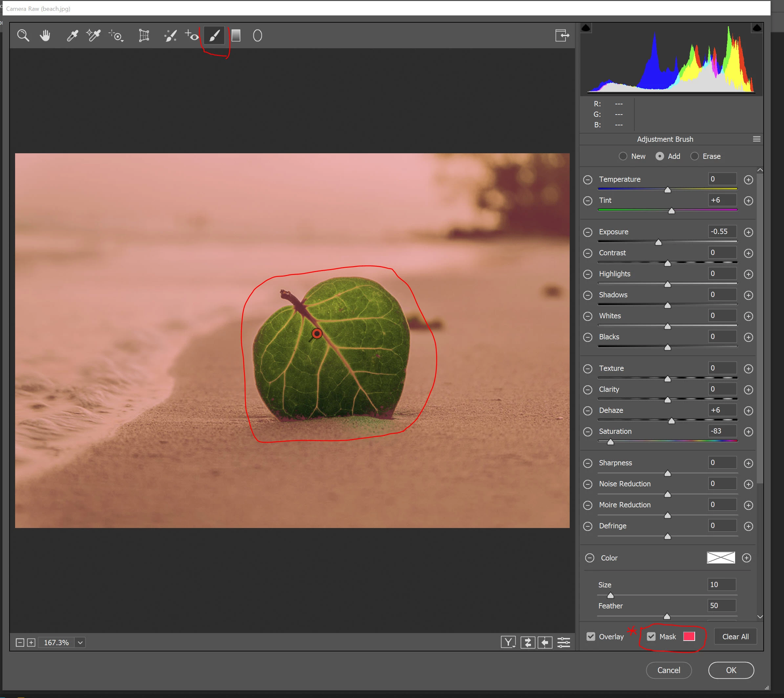Screen dimensions: 784x698
Task: Select the New brush radio button
Action: point(623,157)
